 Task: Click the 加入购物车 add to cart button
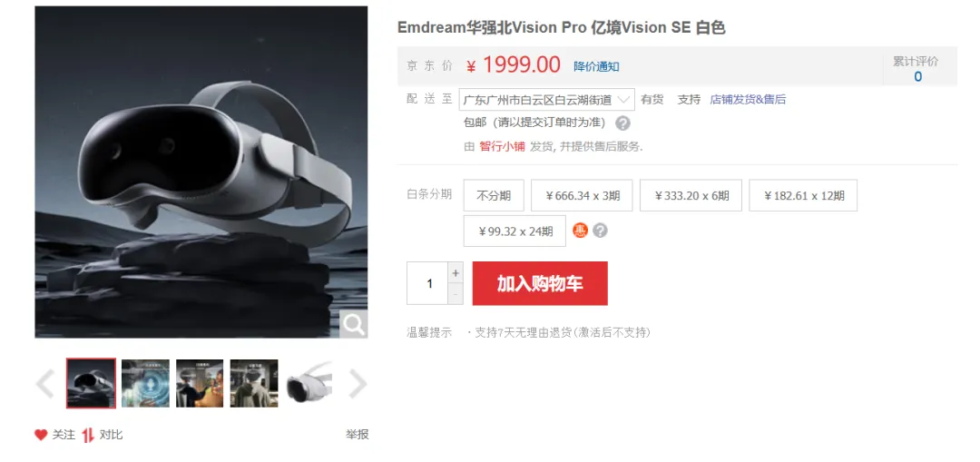[x=540, y=283]
